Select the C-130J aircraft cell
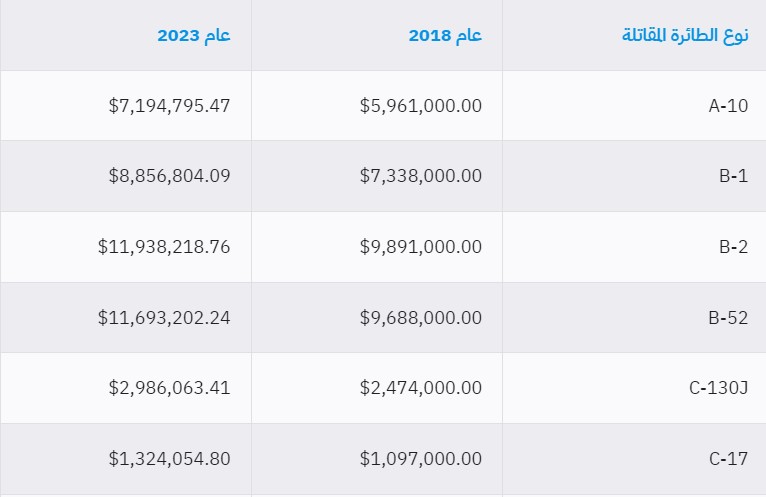The width and height of the screenshot is (766, 497). pos(718,388)
